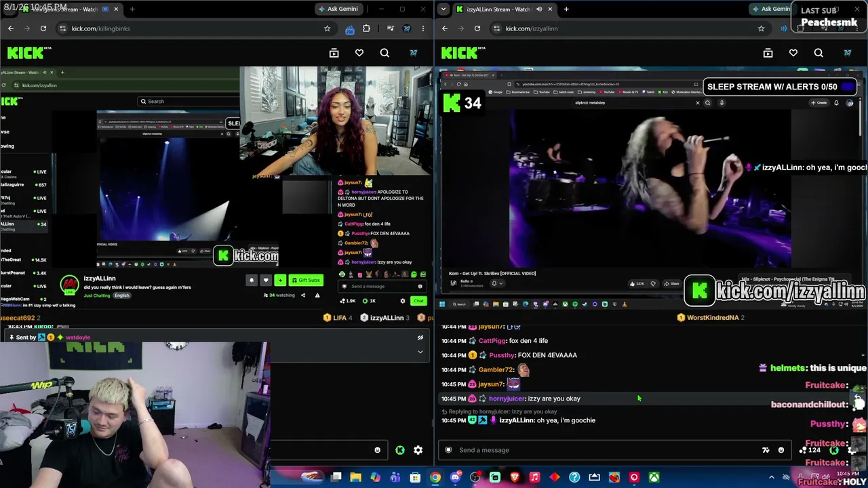Open Following heart on izzyALLinn Kick header
The height and width of the screenshot is (488, 868).
click(793, 53)
